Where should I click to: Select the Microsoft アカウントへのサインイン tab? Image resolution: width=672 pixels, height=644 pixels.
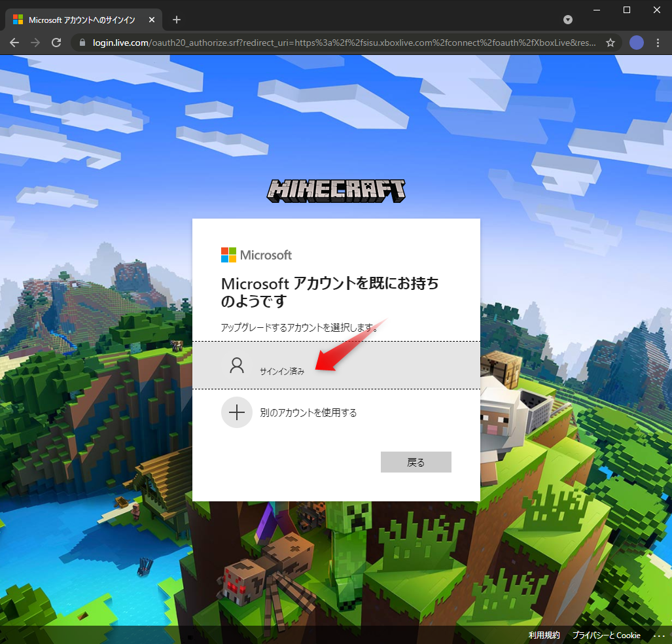(82, 20)
